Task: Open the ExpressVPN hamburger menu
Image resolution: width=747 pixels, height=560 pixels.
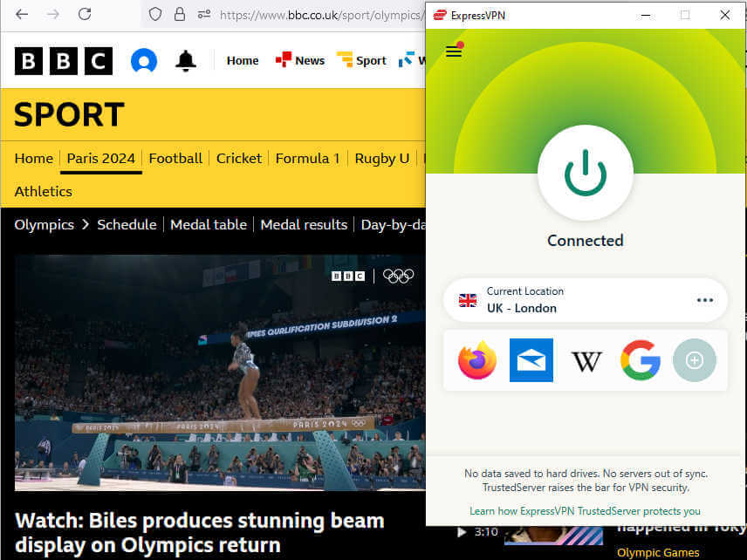Action: [x=454, y=51]
